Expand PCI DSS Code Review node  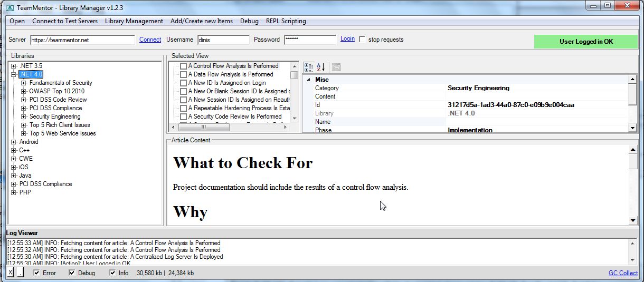(x=24, y=100)
